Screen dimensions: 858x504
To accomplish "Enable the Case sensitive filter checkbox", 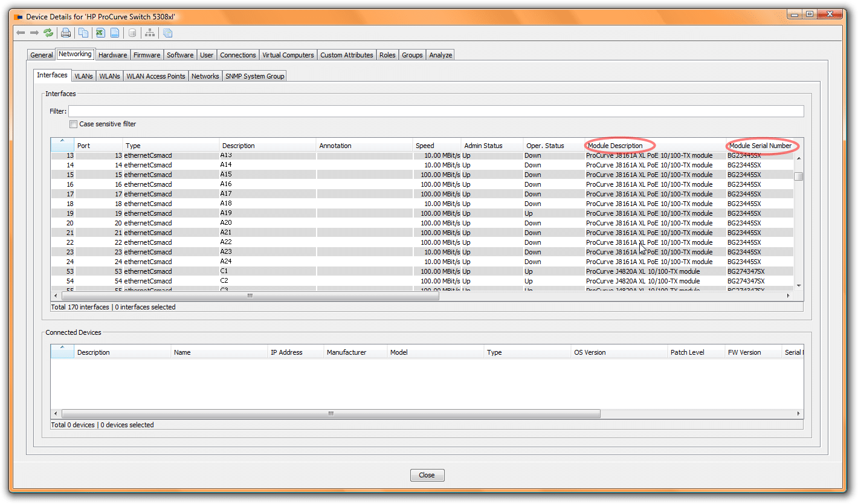I will (x=73, y=124).
